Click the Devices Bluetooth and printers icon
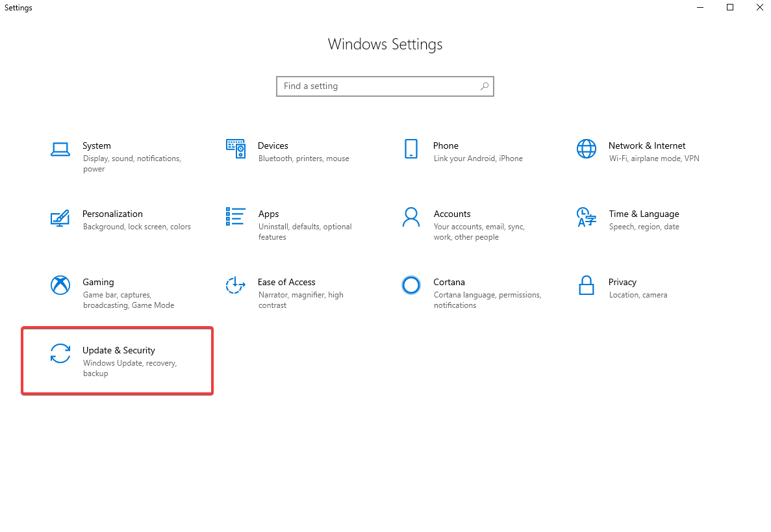The width and height of the screenshot is (771, 532). coord(235,149)
